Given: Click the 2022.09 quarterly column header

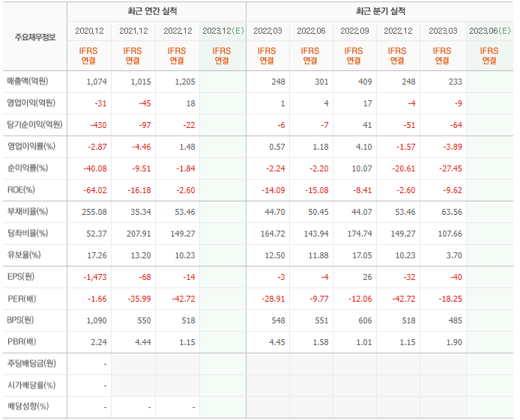Looking at the screenshot, I should click(354, 31).
